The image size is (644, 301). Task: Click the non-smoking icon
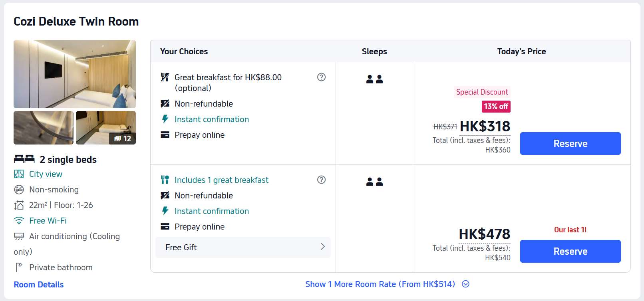(x=19, y=190)
